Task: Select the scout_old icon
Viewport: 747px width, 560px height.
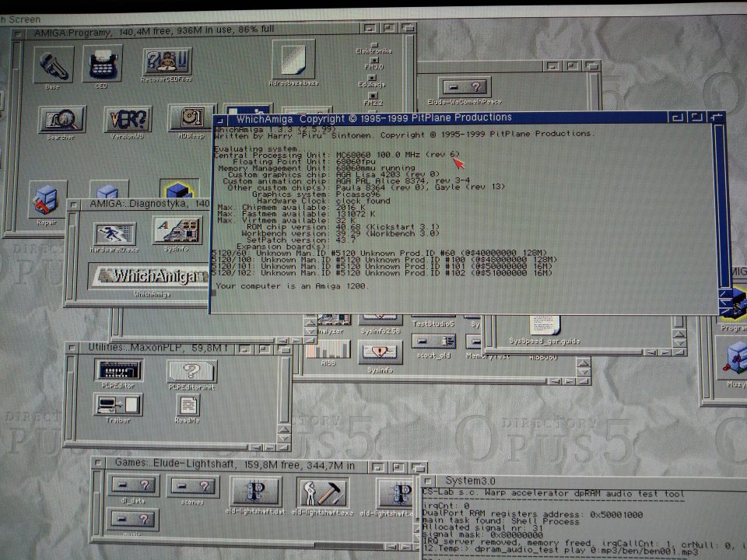Action: point(433,341)
